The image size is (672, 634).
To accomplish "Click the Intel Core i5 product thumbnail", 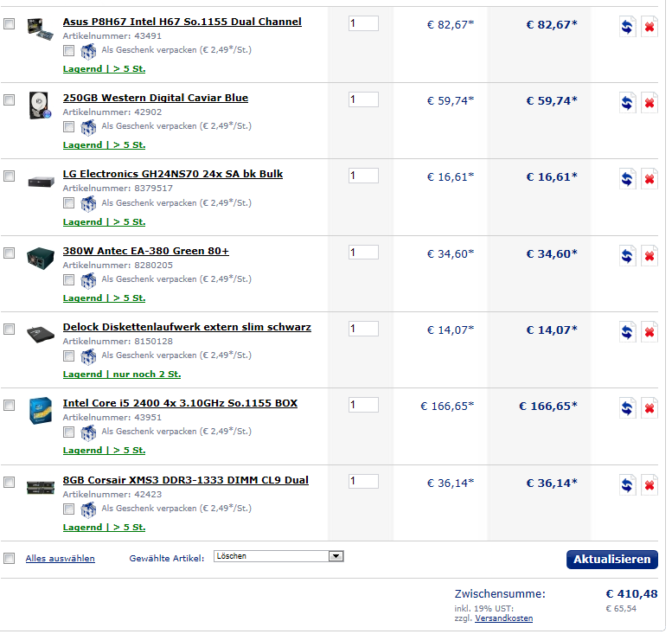I will click(41, 411).
